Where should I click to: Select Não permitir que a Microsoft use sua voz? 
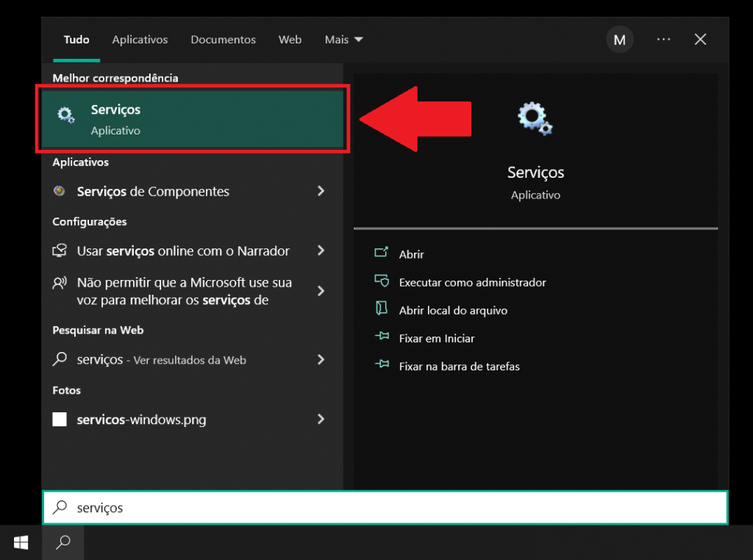pyautogui.click(x=192, y=291)
